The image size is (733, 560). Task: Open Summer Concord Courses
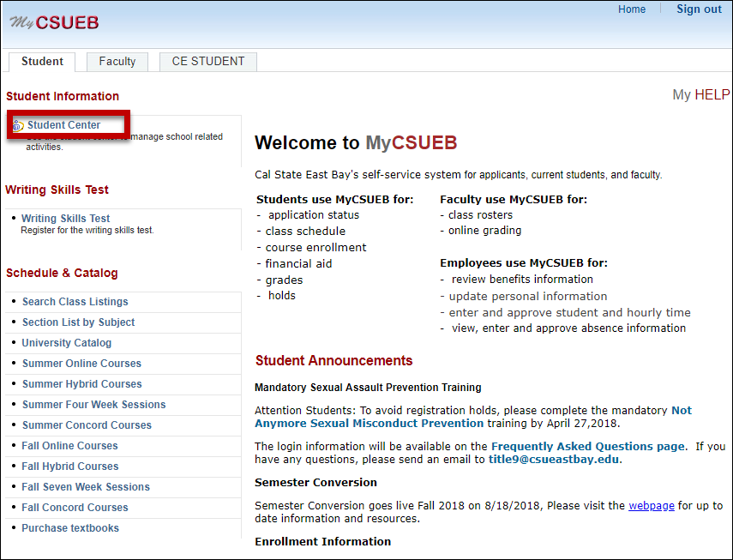[87, 425]
